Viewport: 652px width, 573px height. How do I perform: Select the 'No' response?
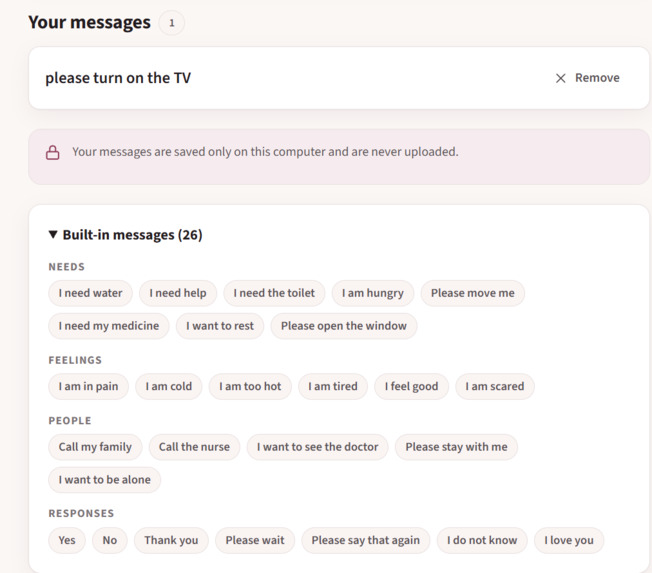[x=110, y=541]
